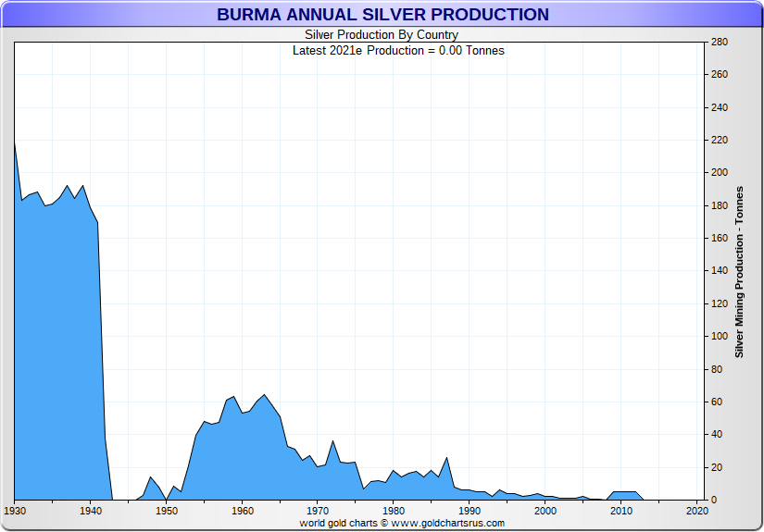Screen dimensions: 764x532
Task: Click the y-axis value 20
Action: [x=716, y=467]
